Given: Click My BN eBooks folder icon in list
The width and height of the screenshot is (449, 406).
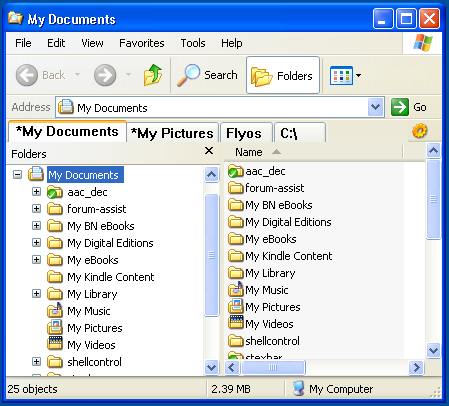Looking at the screenshot, I should tap(236, 205).
